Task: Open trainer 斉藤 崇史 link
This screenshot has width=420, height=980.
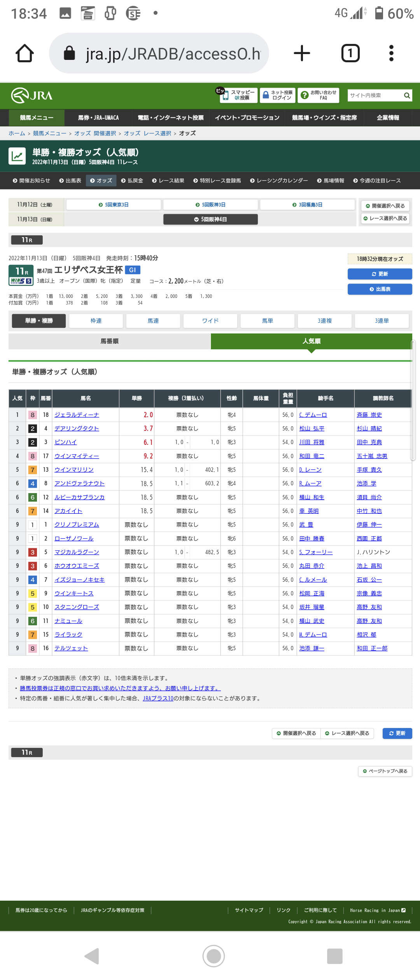Action: pyautogui.click(x=369, y=415)
